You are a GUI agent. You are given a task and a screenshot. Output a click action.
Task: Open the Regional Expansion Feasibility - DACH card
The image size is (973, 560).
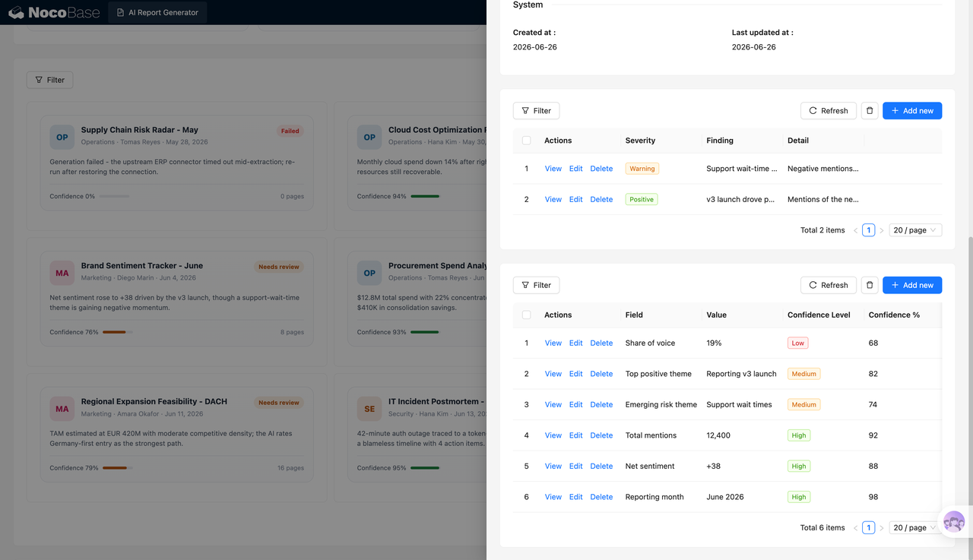[x=176, y=434]
